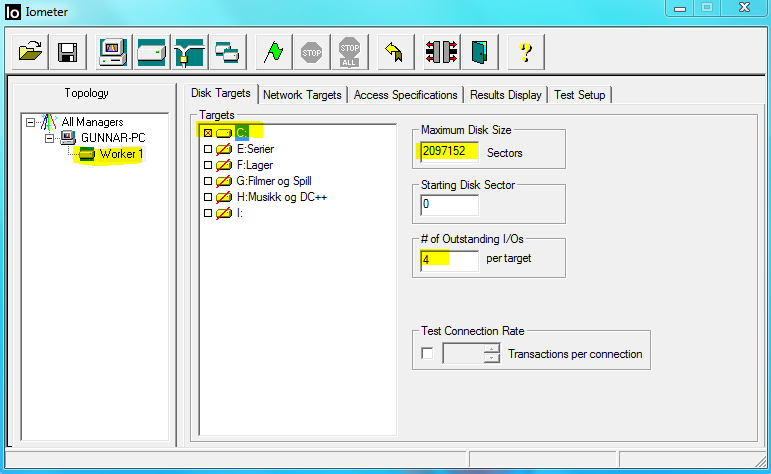Decrease transactions per connection spinner

click(492, 358)
